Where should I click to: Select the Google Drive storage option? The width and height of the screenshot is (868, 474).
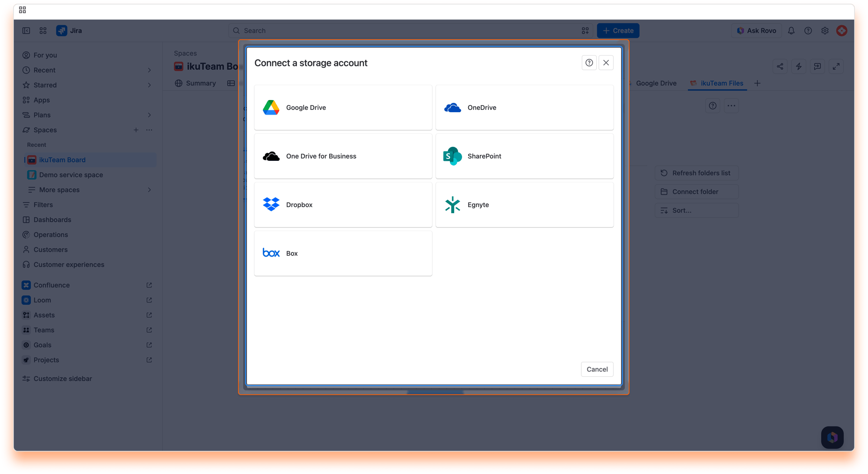343,108
